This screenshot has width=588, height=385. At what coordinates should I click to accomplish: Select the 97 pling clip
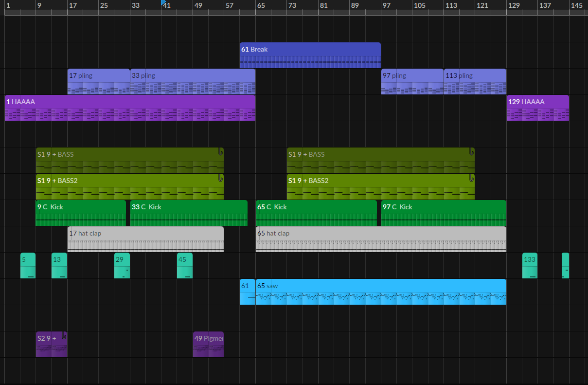click(x=412, y=81)
